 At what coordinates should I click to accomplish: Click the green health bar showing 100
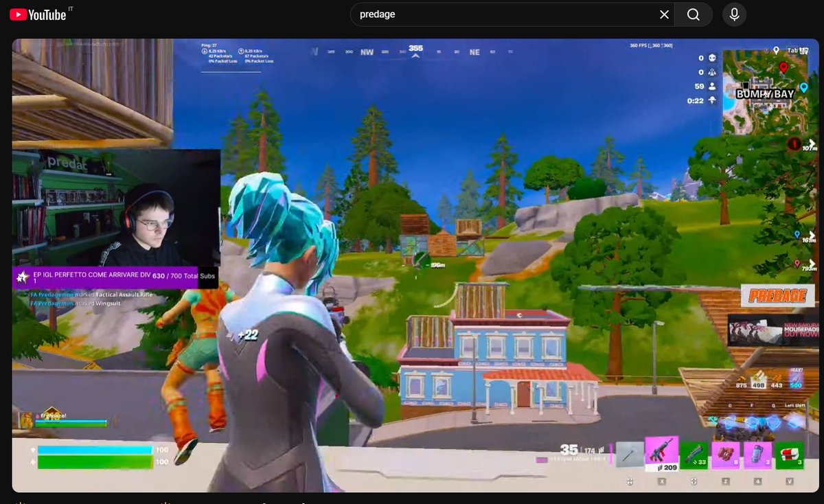(x=95, y=462)
